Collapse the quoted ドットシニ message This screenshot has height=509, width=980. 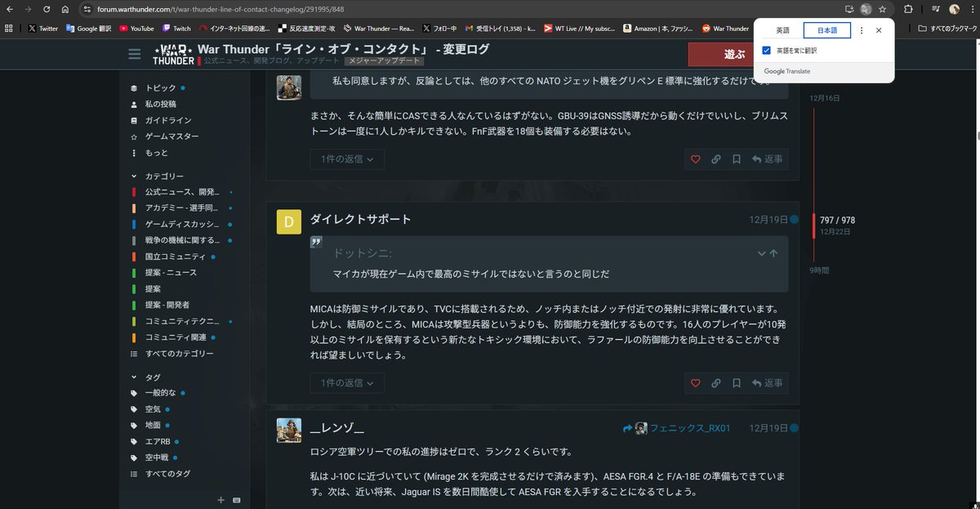click(x=762, y=253)
